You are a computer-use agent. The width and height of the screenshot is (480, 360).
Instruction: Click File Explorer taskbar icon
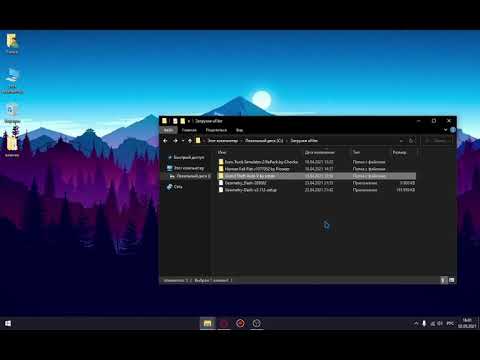click(x=207, y=323)
